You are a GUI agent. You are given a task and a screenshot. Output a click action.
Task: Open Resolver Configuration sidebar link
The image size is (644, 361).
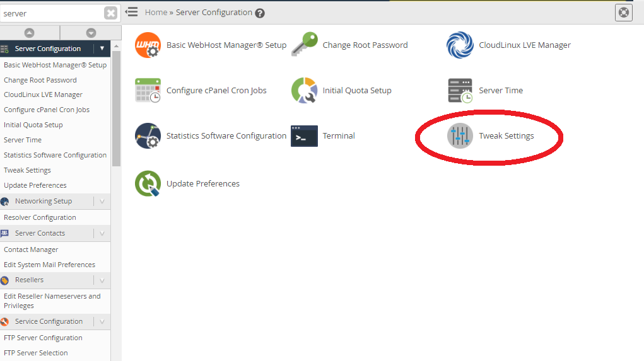tap(40, 217)
